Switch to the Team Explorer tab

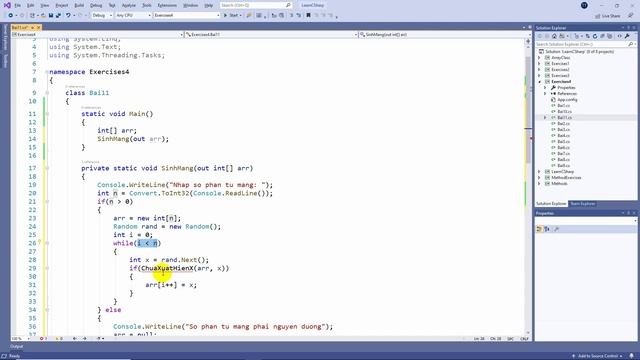(582, 203)
